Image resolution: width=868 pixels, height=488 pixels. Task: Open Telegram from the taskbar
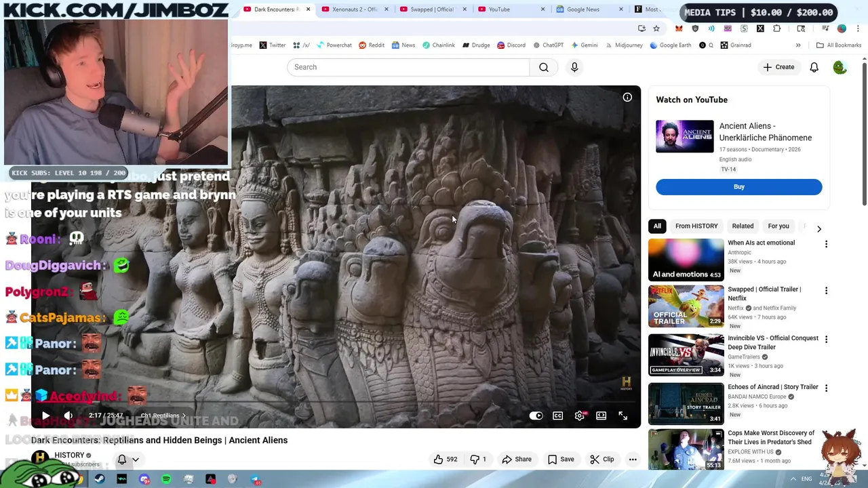255,479
